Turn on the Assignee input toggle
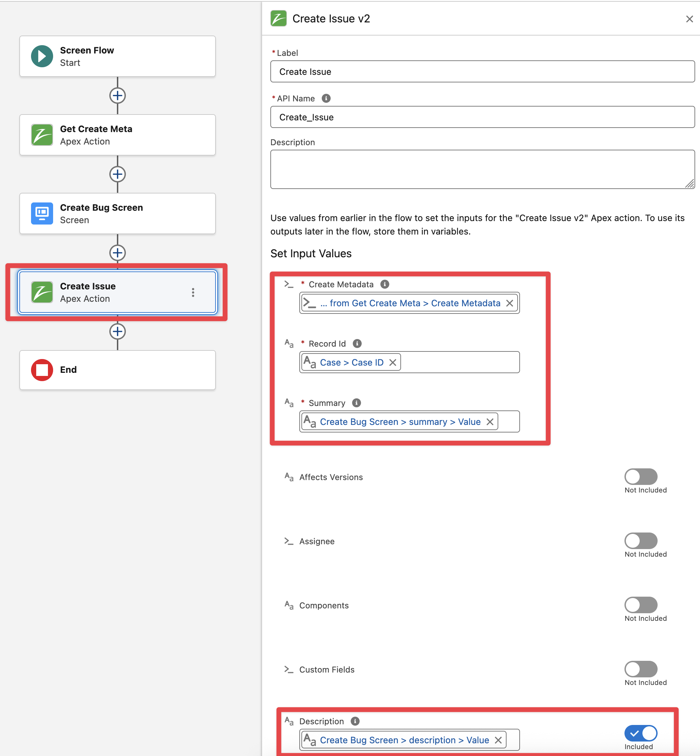 (641, 540)
